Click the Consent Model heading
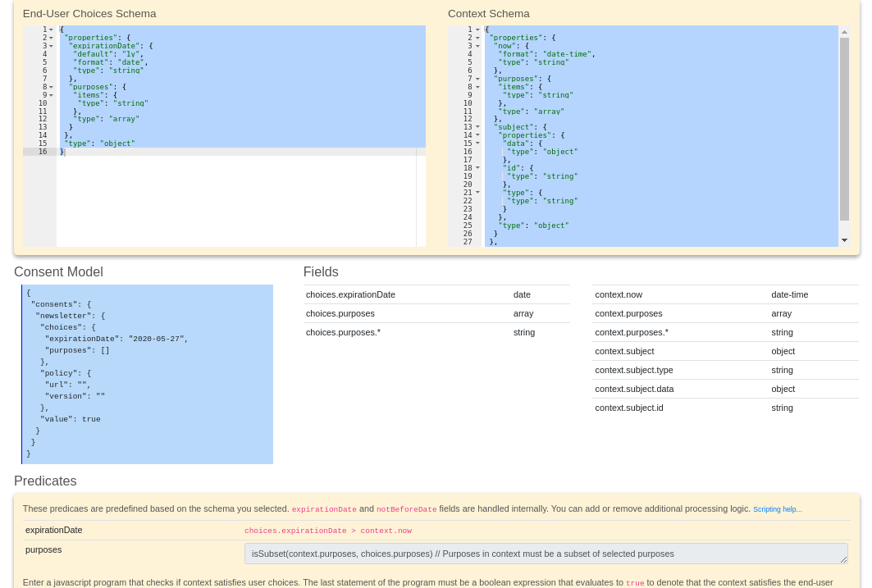 point(58,271)
